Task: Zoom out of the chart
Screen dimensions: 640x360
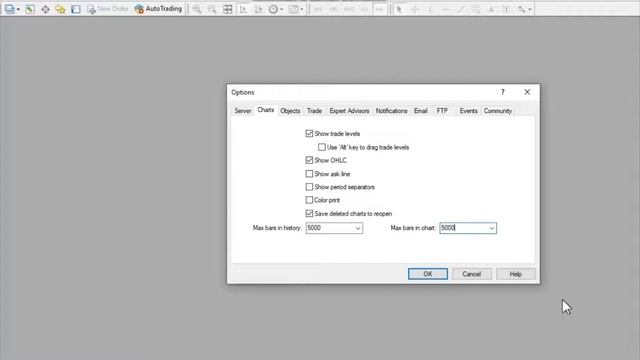Action: coord(212,9)
